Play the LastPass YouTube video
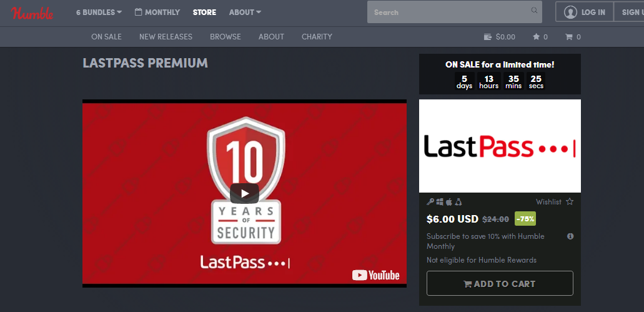Viewport: 644px width, 312px height. 244,193
